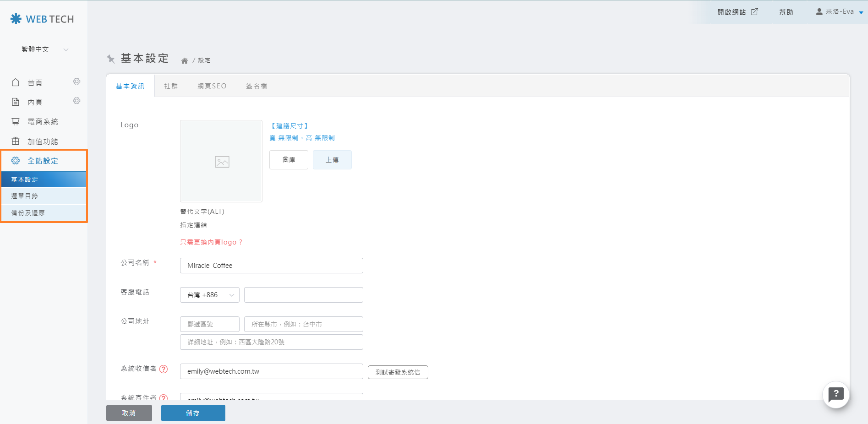Click the gear icon beside 內頁

[x=76, y=101]
